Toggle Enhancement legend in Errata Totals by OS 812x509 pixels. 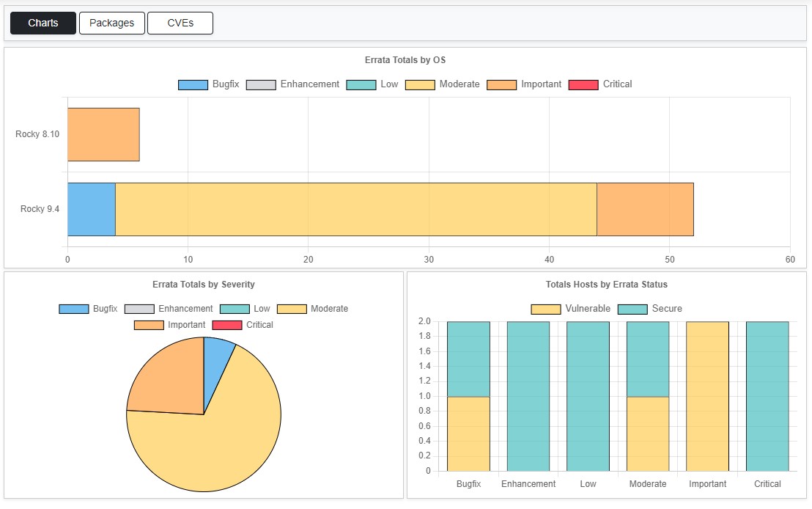tap(293, 84)
